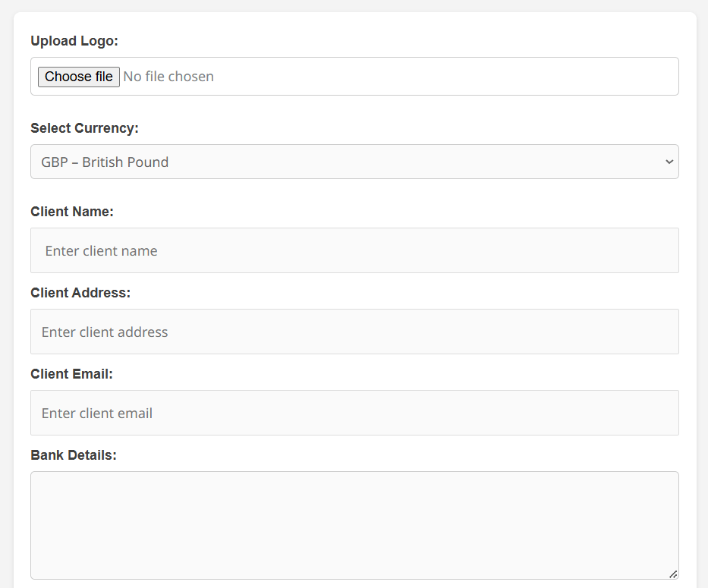Click the 'Enter client address' placeholder text
708x588 pixels.
105,332
